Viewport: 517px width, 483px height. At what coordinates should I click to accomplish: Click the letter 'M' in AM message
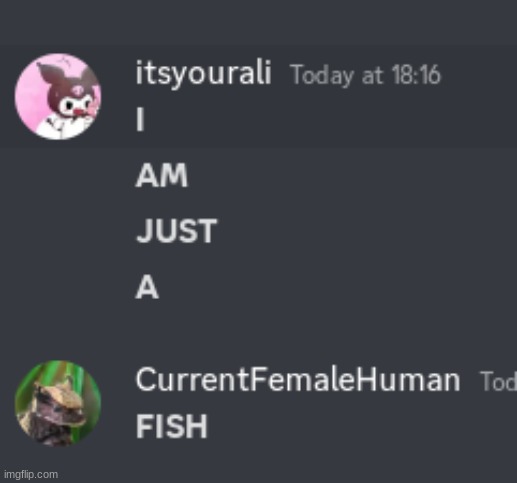click(174, 176)
